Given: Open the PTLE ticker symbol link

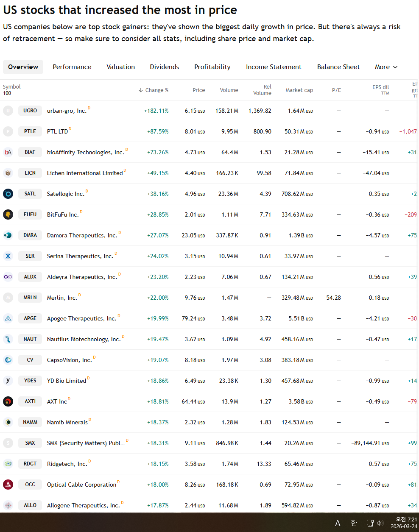Looking at the screenshot, I should tap(30, 131).
